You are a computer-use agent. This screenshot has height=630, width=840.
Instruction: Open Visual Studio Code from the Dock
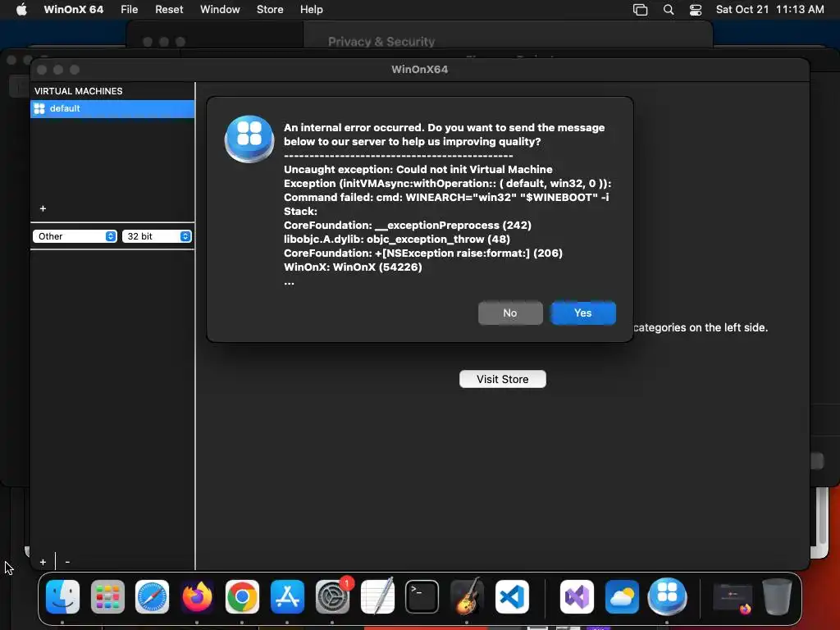coord(512,597)
